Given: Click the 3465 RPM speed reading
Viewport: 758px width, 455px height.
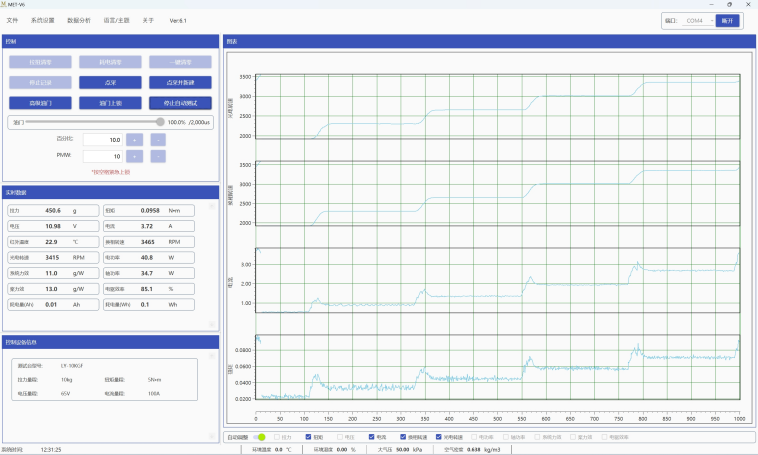Looking at the screenshot, I should pyautogui.click(x=149, y=242).
